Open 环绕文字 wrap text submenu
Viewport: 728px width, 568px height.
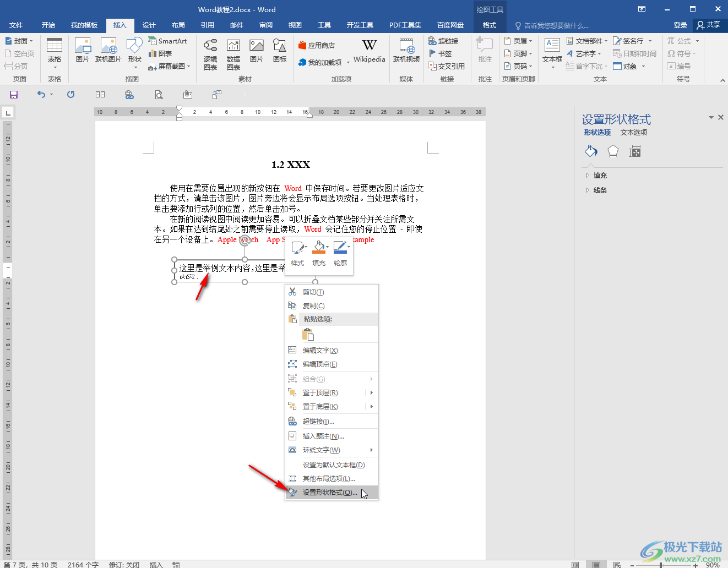pos(332,450)
